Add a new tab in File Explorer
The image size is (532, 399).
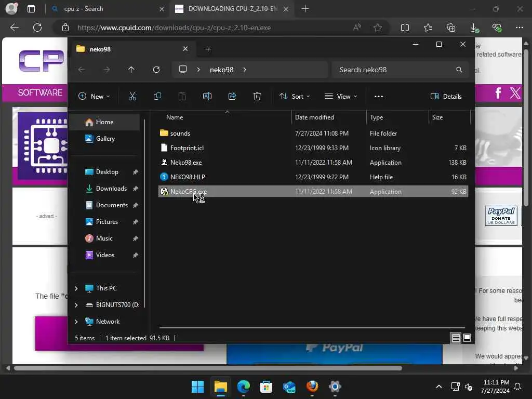click(x=208, y=49)
